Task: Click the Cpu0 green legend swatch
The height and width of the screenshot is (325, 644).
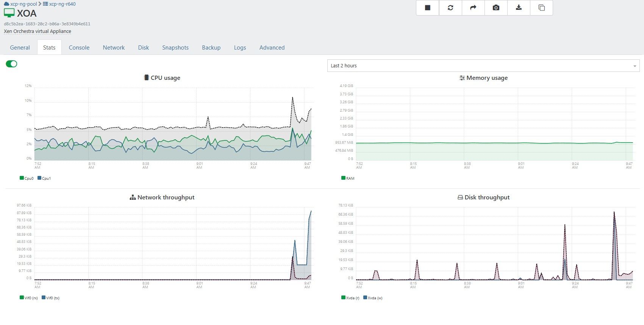Action: pyautogui.click(x=22, y=178)
